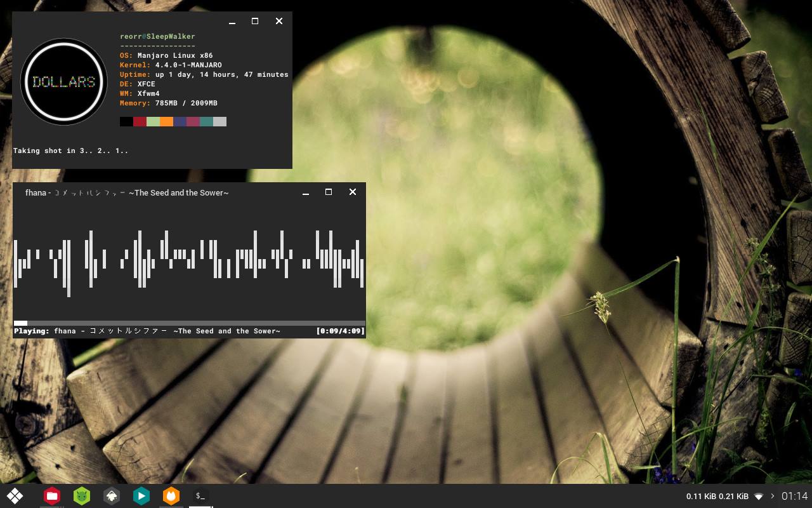Viewport: 812px width, 508px height.
Task: Click the Uptime line in terminal
Action: 204,75
